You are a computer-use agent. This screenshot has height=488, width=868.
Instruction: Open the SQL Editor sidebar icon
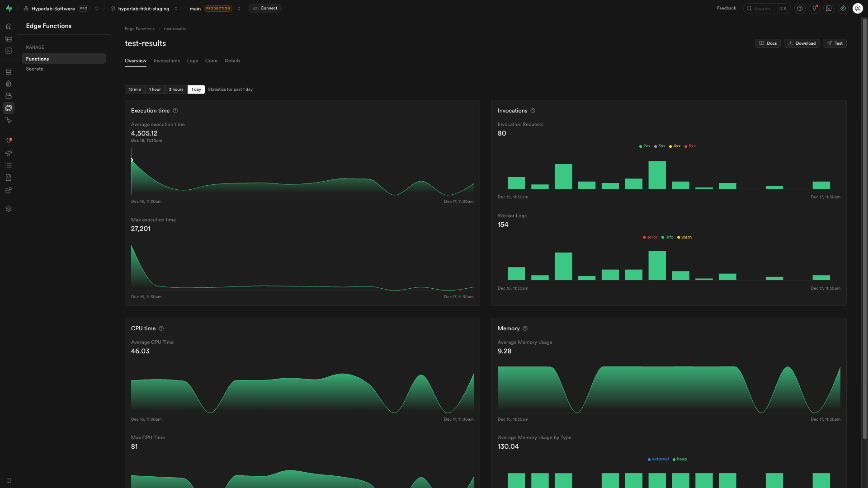coord(8,51)
